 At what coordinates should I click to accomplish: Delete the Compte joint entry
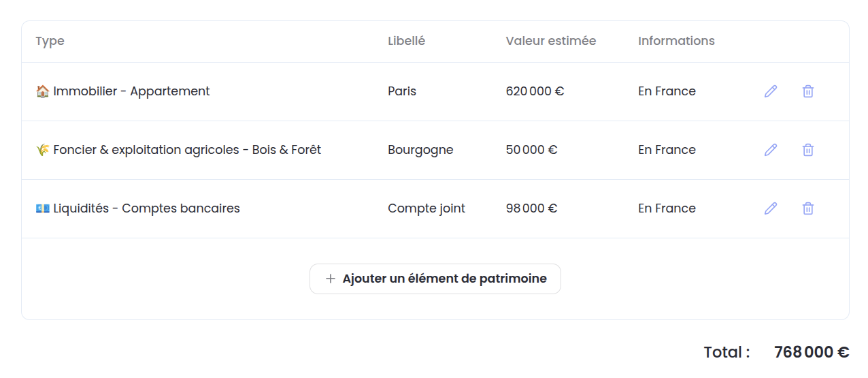pyautogui.click(x=808, y=208)
